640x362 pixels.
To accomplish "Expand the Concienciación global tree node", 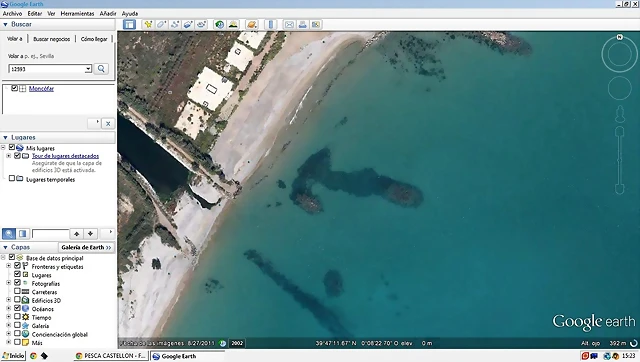I will tap(9, 333).
